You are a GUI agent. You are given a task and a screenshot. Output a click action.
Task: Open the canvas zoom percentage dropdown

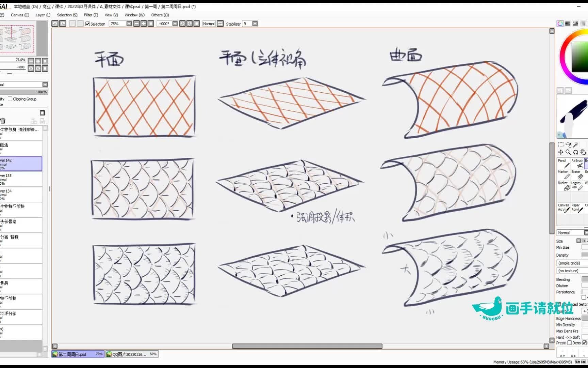pyautogui.click(x=129, y=24)
